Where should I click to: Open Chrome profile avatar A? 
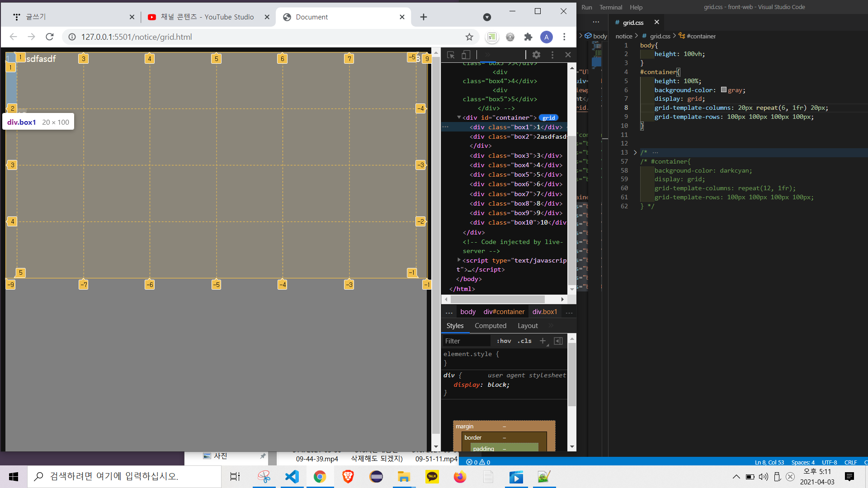pyautogui.click(x=546, y=37)
